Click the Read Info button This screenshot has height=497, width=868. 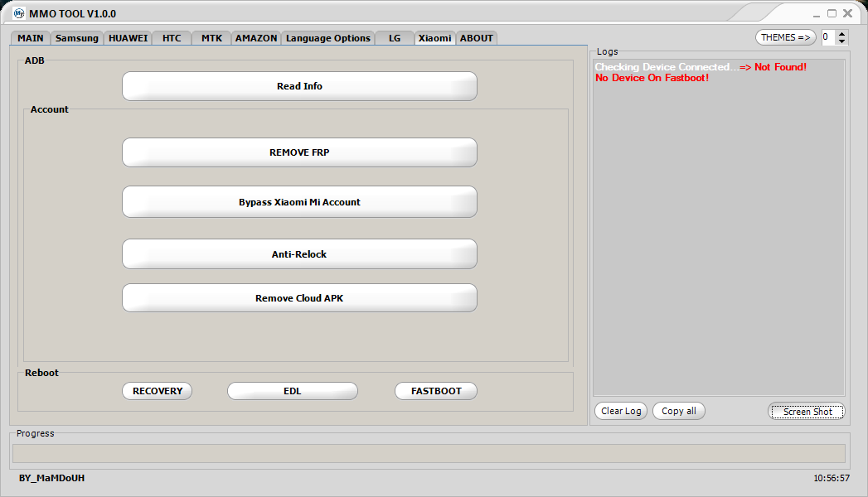click(x=299, y=86)
